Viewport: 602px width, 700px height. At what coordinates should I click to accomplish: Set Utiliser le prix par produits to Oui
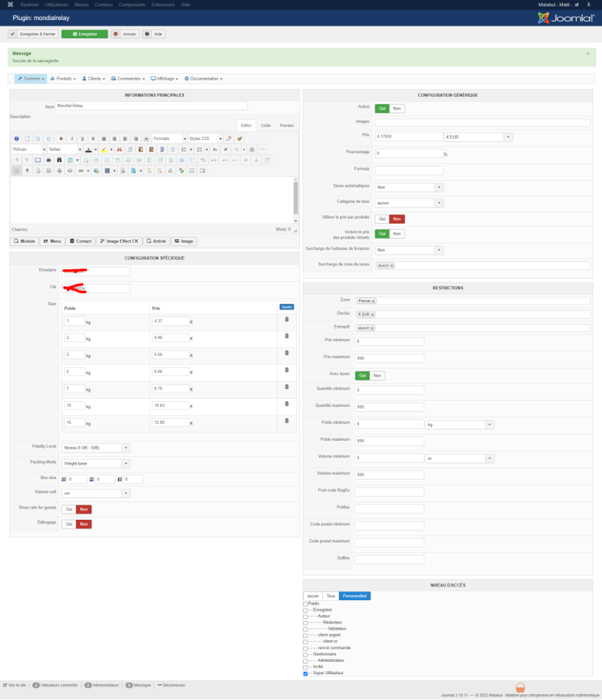[382, 219]
